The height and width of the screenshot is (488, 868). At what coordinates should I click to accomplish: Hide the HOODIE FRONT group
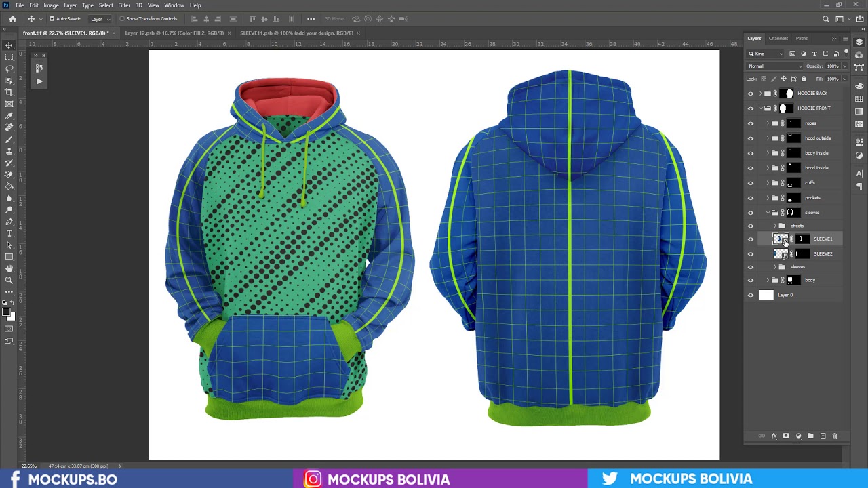click(750, 108)
